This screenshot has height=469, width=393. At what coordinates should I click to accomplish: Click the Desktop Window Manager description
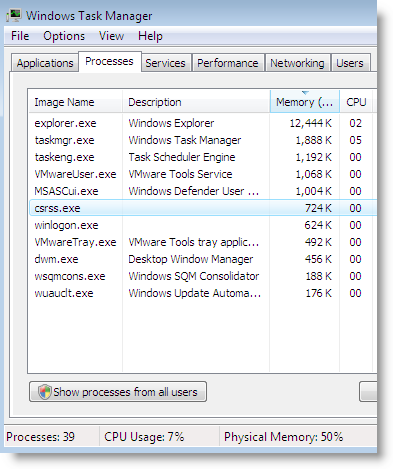[x=191, y=259]
